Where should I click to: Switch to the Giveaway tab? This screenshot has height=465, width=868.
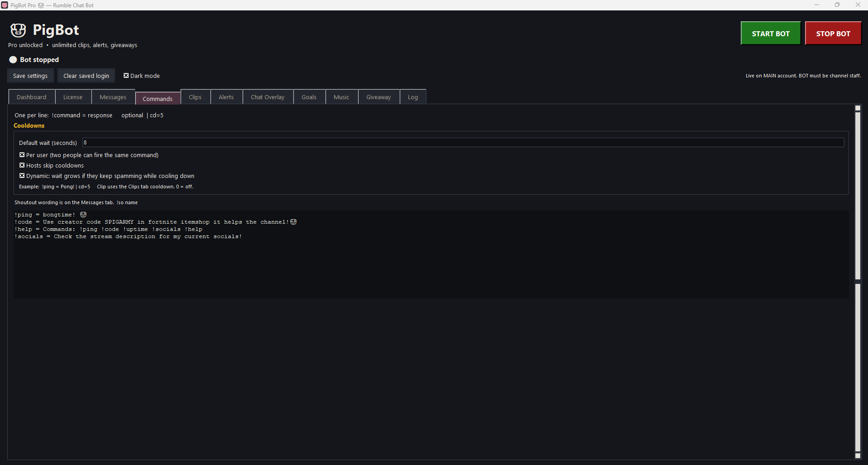tap(379, 97)
